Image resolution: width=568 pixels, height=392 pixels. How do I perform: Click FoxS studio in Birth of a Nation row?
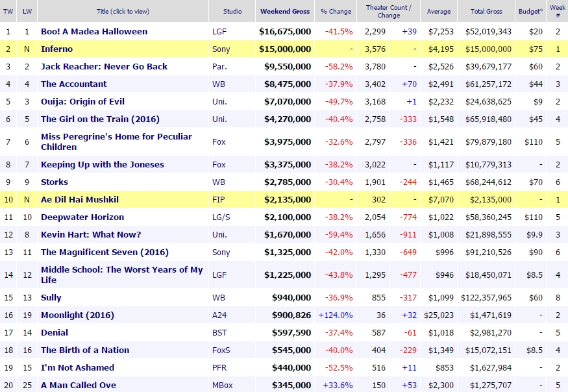tap(221, 350)
